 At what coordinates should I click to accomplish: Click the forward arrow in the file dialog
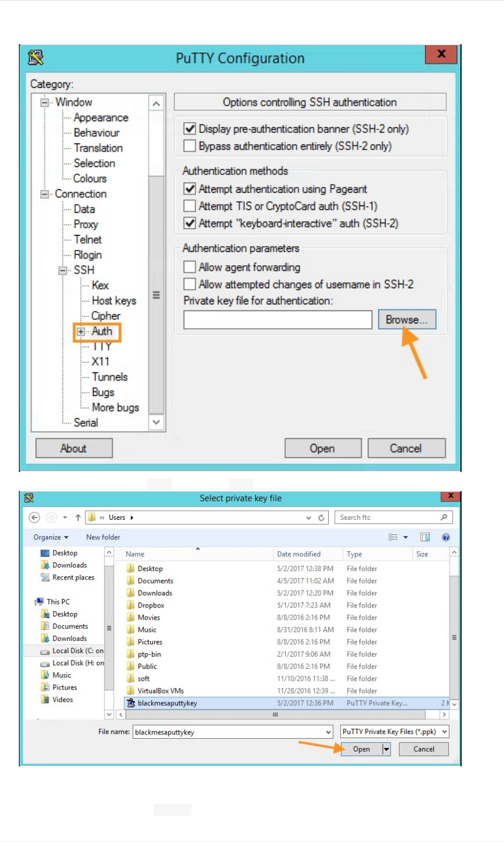[x=51, y=518]
